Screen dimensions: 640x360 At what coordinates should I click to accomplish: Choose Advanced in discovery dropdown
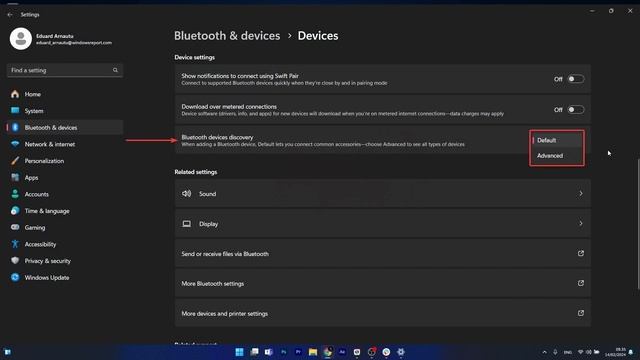(557, 156)
